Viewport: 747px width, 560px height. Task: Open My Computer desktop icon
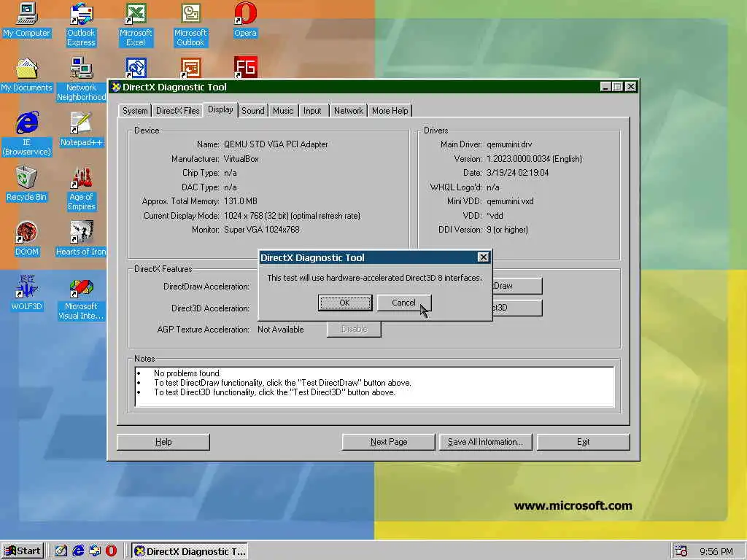27,20
